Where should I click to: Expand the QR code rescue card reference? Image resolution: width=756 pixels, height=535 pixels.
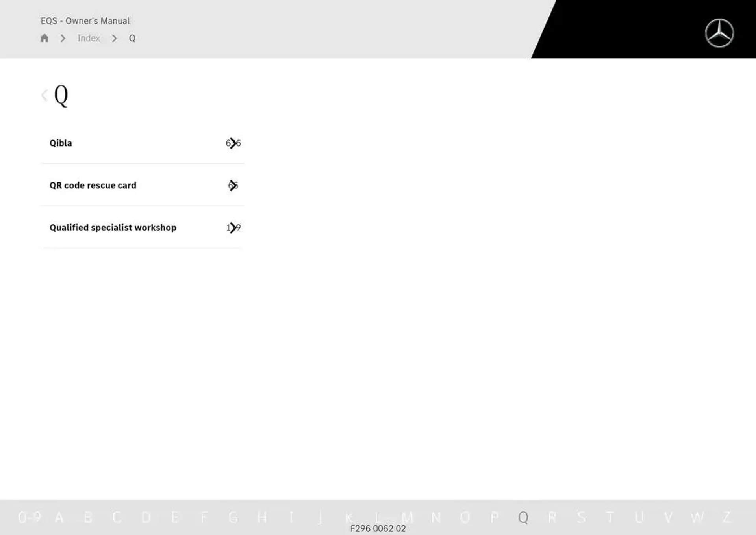tap(233, 185)
